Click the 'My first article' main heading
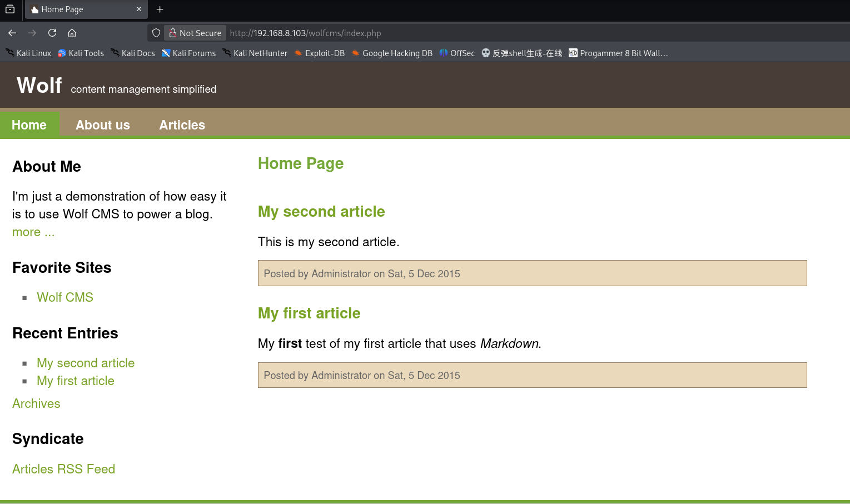This screenshot has width=850, height=504. (x=309, y=313)
